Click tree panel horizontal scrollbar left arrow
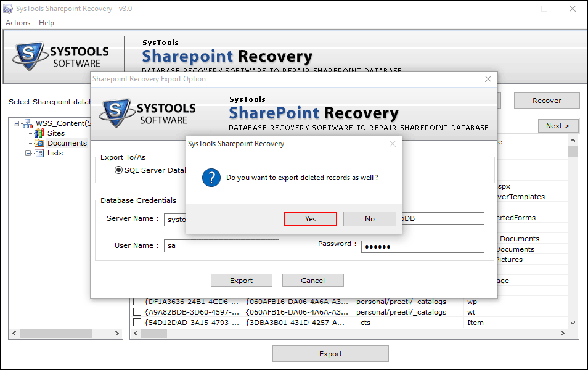This screenshot has height=370, width=588. (x=14, y=333)
